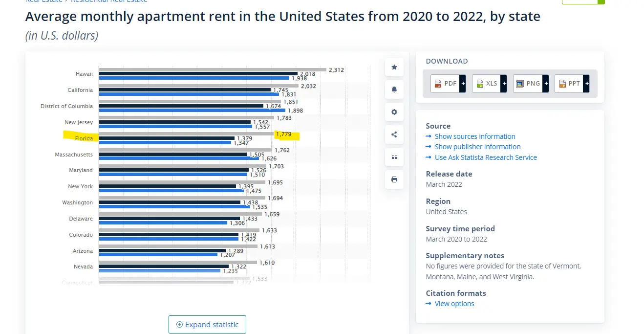Click the share icon
This screenshot has width=644, height=334.
394,134
